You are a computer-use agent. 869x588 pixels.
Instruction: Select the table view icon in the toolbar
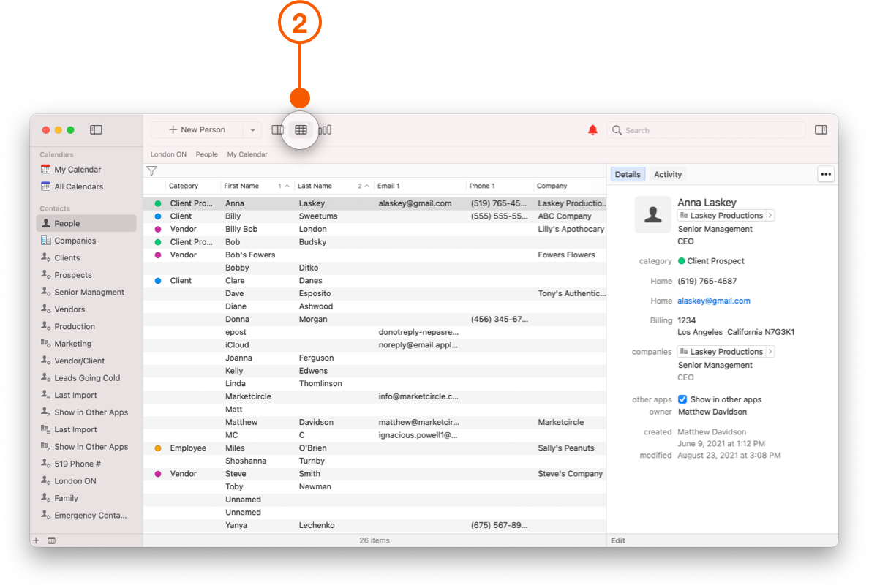pos(299,129)
